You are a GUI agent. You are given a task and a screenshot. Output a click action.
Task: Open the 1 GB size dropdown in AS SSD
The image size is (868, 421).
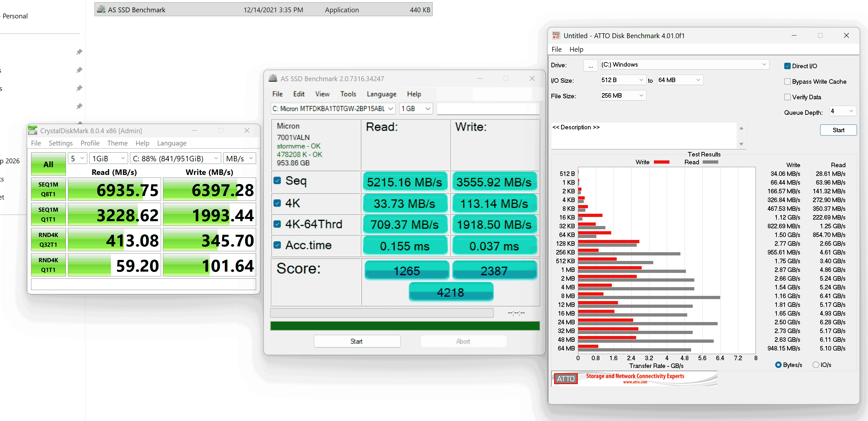click(x=416, y=108)
